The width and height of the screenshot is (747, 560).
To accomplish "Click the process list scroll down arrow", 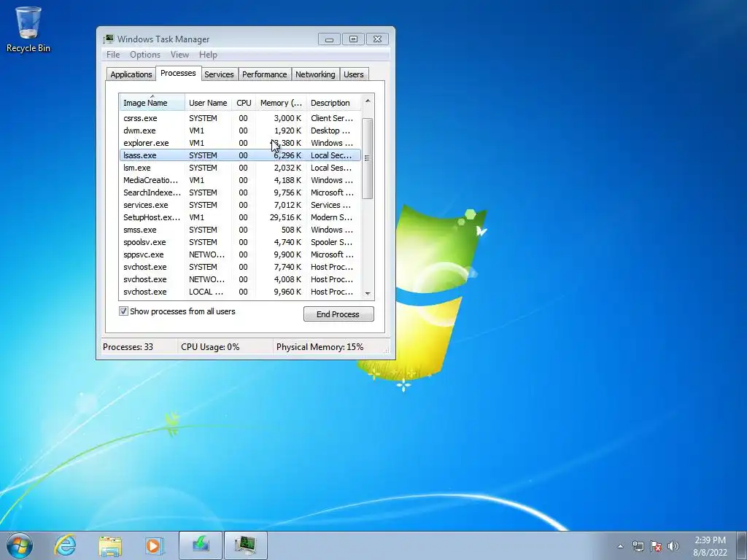I will click(368, 293).
